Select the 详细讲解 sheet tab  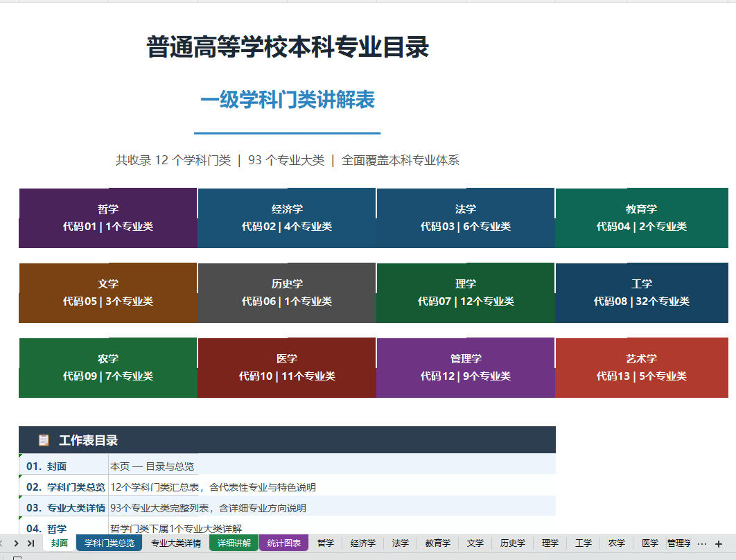coord(233,543)
